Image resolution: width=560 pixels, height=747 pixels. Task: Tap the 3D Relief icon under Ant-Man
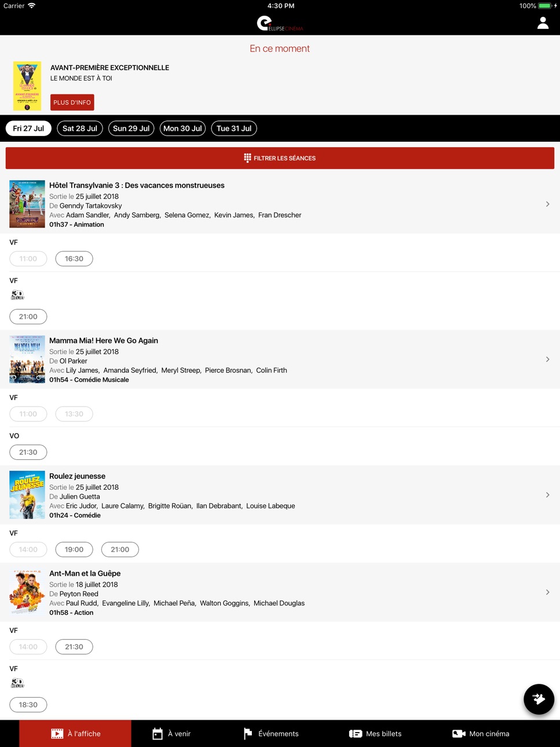(17, 683)
